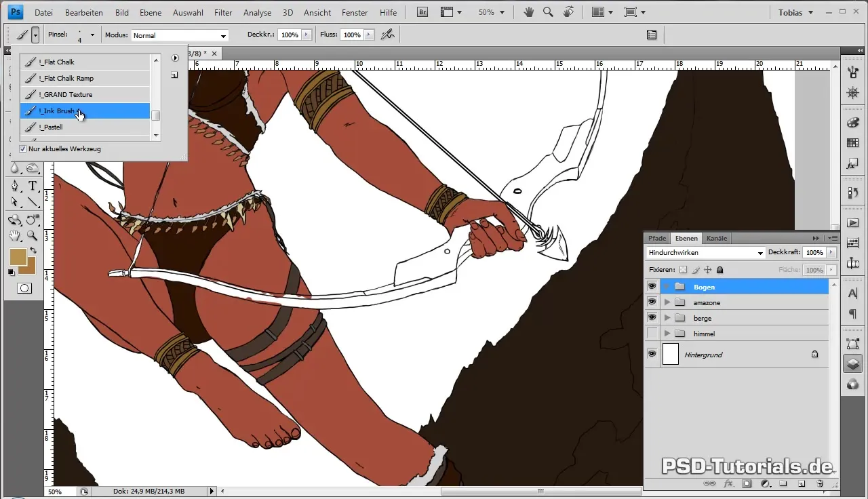Collapse the Bogen group

[x=667, y=287]
